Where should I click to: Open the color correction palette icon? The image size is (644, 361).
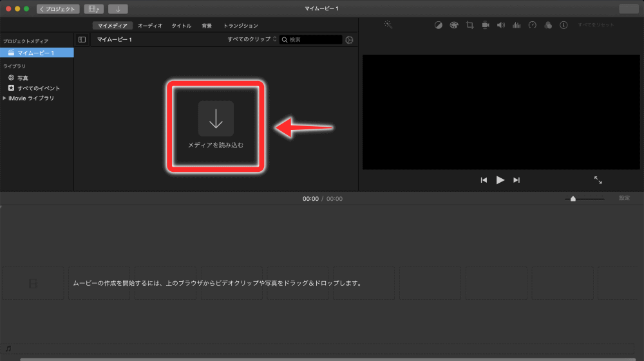click(454, 25)
